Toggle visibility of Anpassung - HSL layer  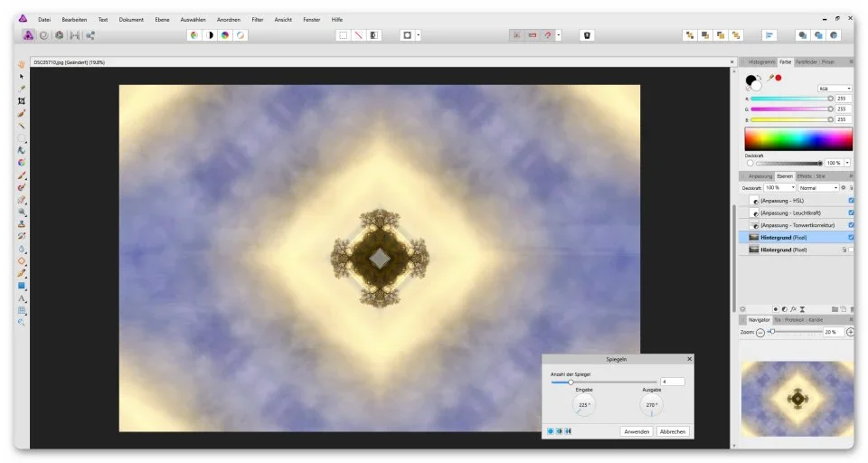[x=851, y=201]
